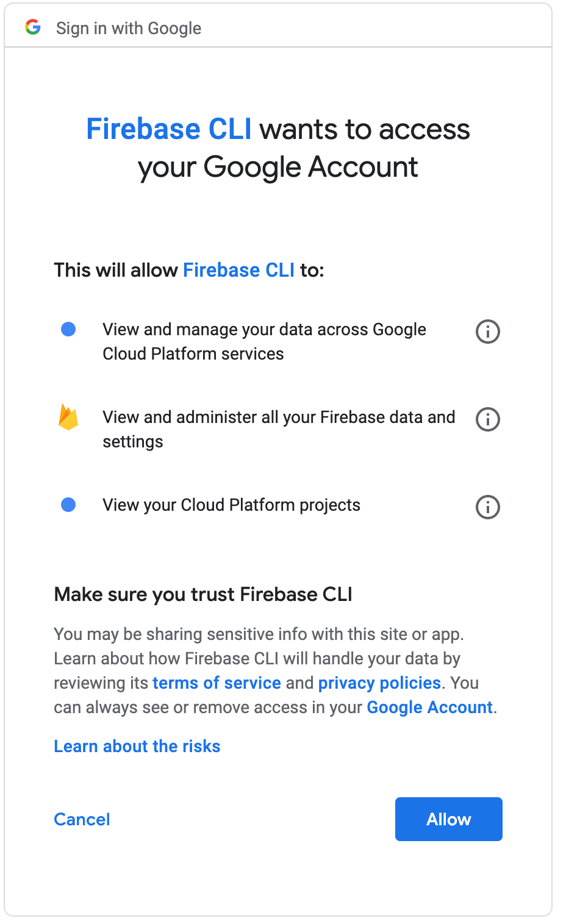This screenshot has width=566, height=924.
Task: Click Learn about the risks
Action: (137, 746)
